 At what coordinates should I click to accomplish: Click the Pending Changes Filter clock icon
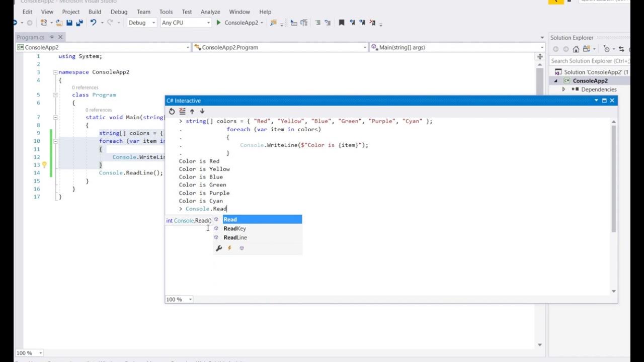[x=606, y=49]
